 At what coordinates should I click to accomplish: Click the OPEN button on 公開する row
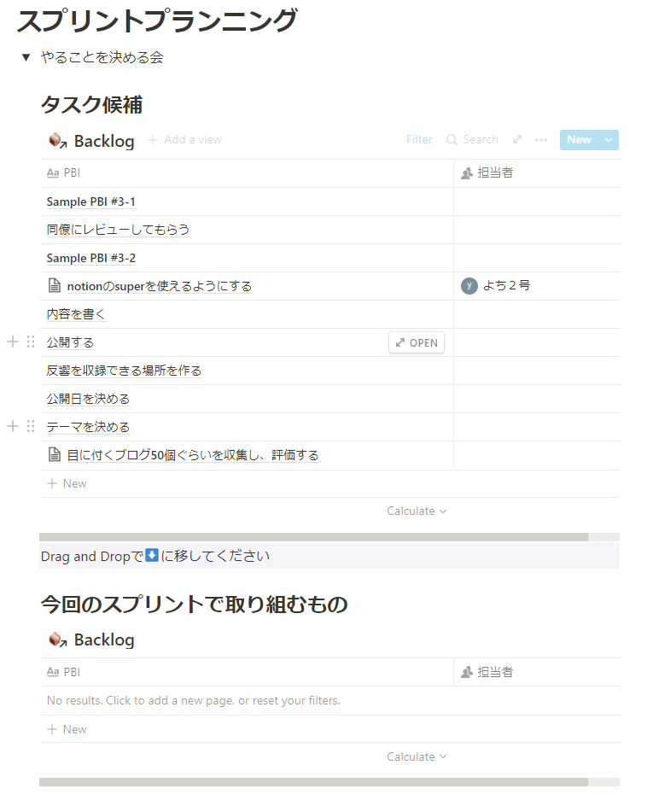point(417,343)
